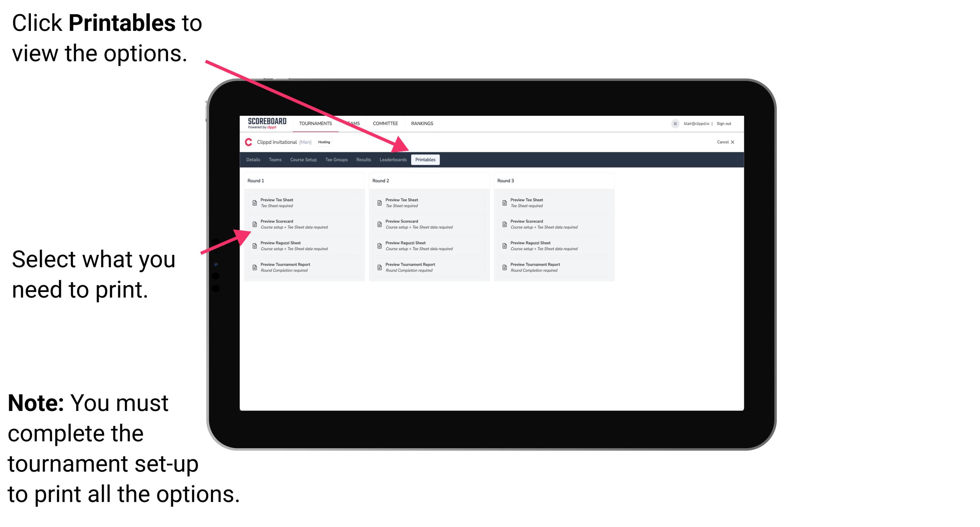
Task: Click the Details tab
Action: point(254,160)
